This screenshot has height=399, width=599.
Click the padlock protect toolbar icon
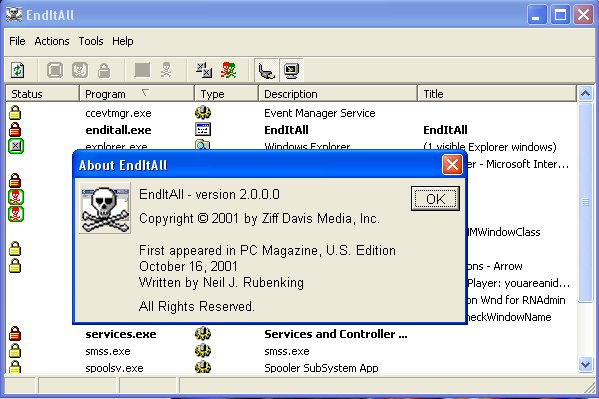[104, 70]
